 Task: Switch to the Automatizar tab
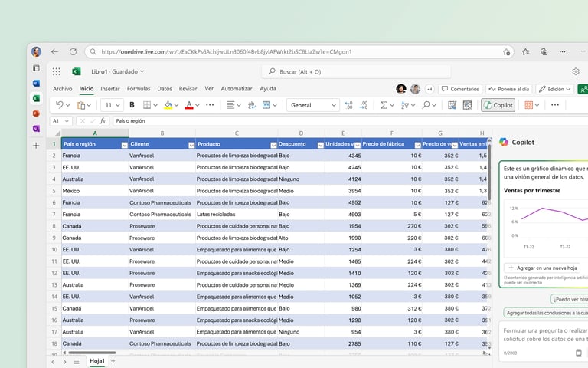(x=237, y=89)
